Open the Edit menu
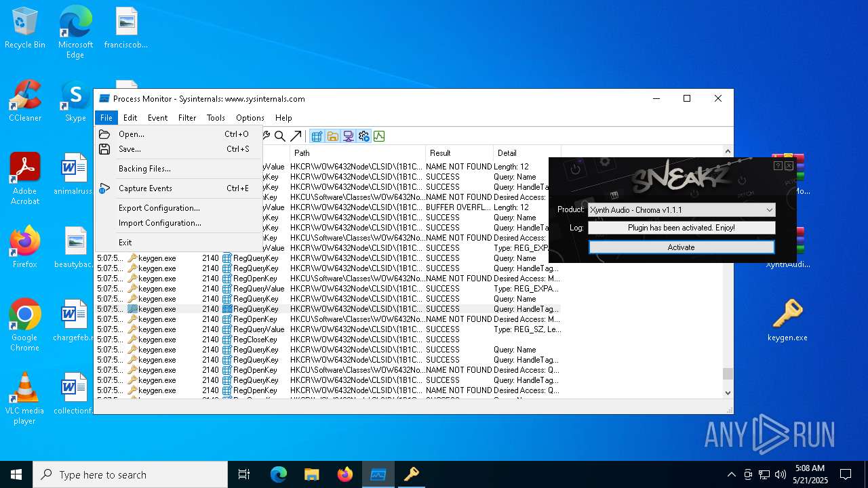The image size is (868, 488). [x=130, y=117]
